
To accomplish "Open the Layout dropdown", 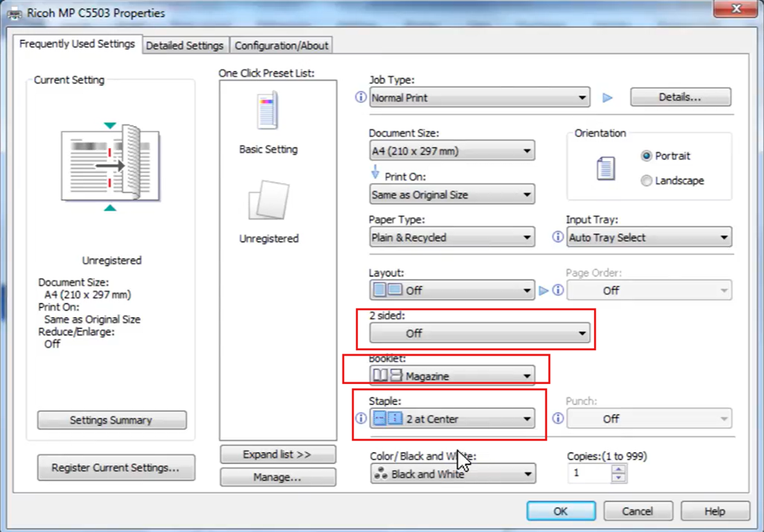I will pyautogui.click(x=451, y=291).
